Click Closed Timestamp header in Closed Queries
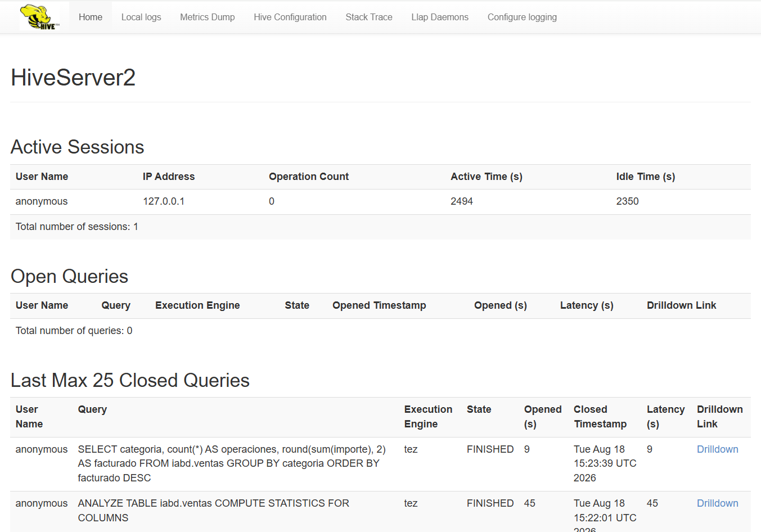Screen dimensions: 761x532 (x=600, y=417)
